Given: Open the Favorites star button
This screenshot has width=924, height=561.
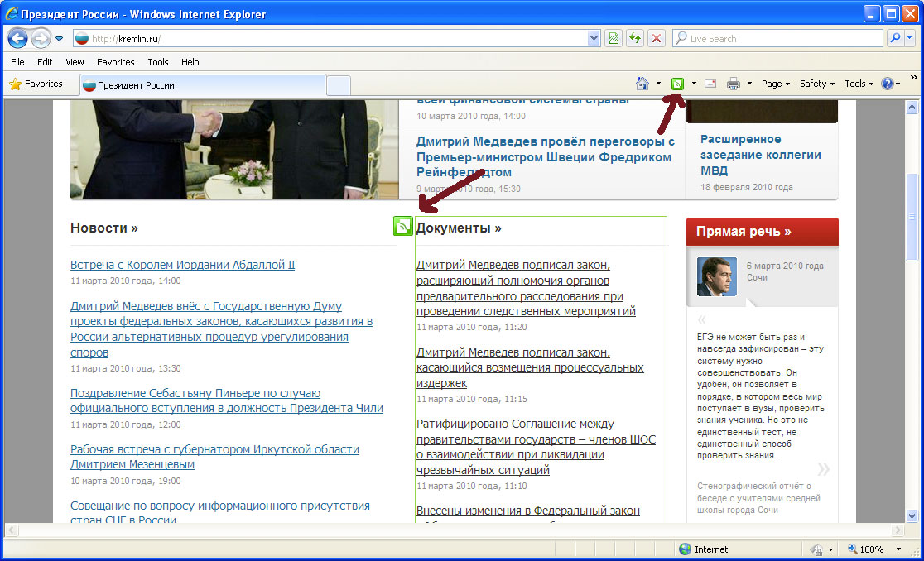Looking at the screenshot, I should 36,84.
